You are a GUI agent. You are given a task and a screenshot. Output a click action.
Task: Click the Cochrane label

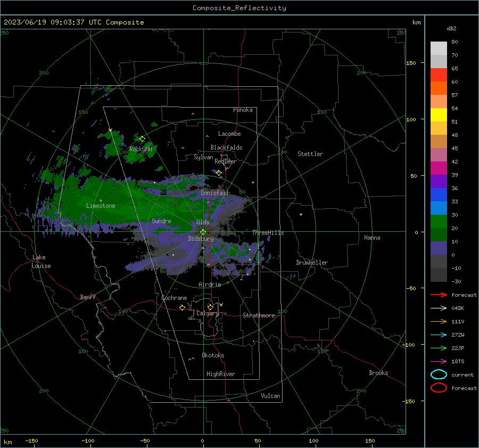[x=174, y=298]
